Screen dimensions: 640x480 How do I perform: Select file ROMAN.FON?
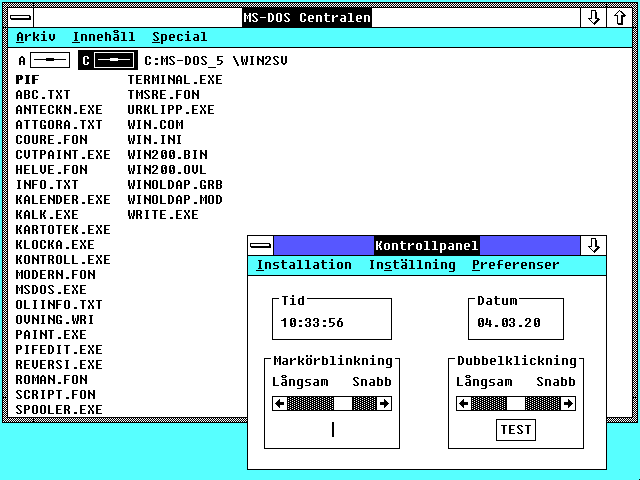tap(51, 380)
